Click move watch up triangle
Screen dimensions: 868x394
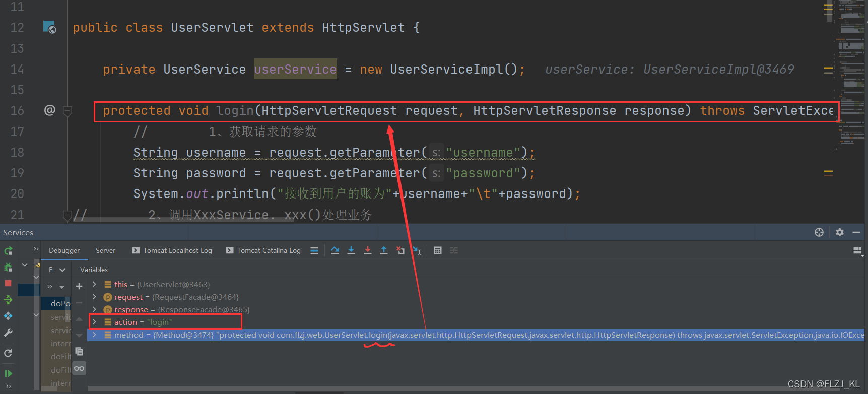(79, 319)
